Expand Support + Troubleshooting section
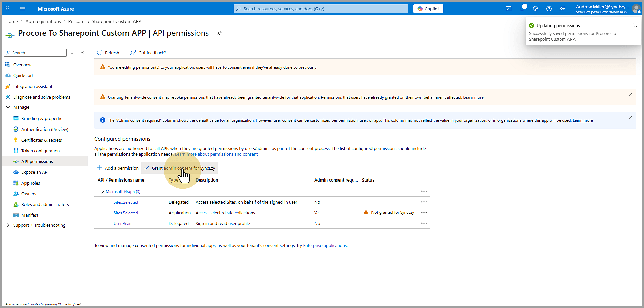644x308 pixels. tap(8, 225)
